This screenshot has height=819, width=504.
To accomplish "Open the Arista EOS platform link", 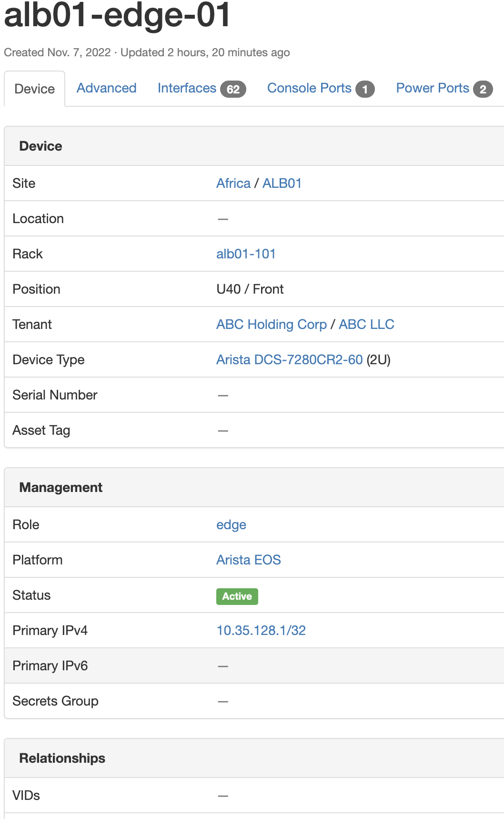I will coord(248,560).
